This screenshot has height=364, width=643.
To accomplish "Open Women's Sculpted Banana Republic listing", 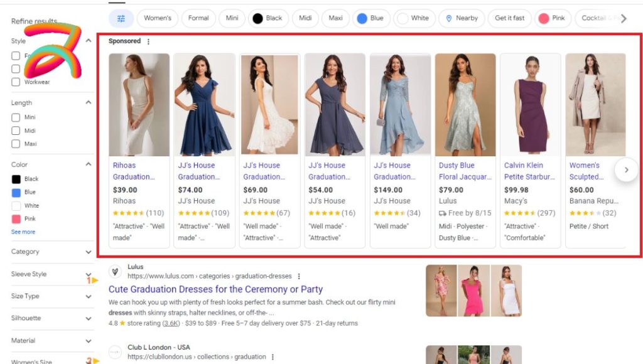I will (586, 171).
